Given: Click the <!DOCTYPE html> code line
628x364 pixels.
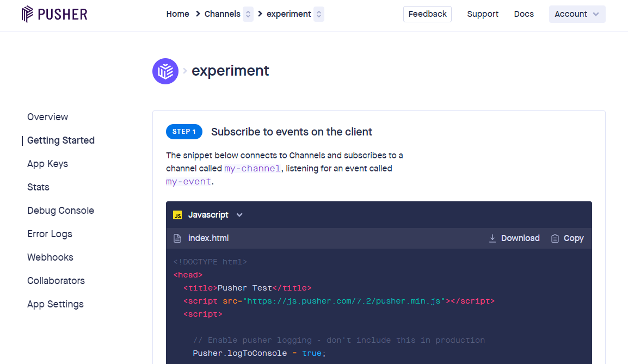Looking at the screenshot, I should (x=210, y=262).
